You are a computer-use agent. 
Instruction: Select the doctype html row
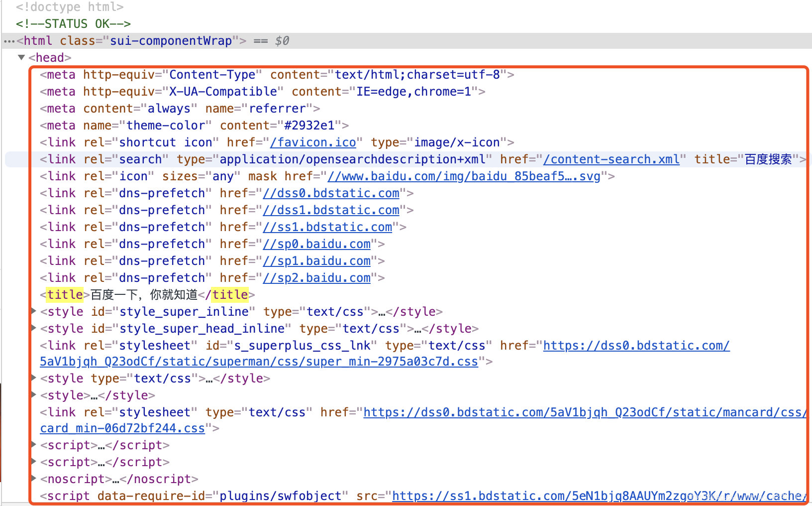pyautogui.click(x=70, y=7)
